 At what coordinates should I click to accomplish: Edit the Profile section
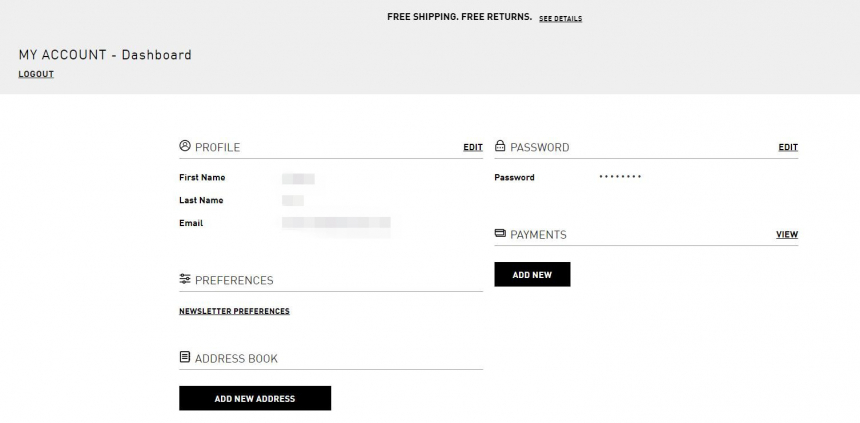(x=472, y=147)
